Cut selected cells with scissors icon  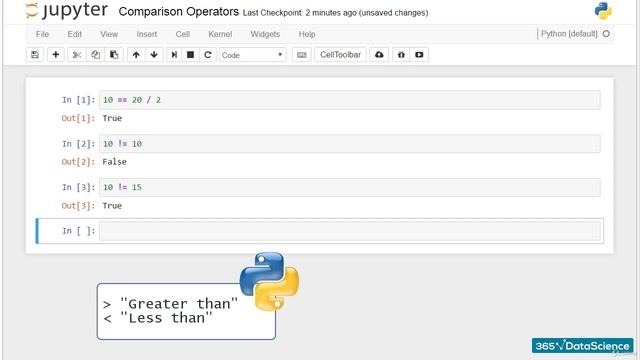pos(77,55)
